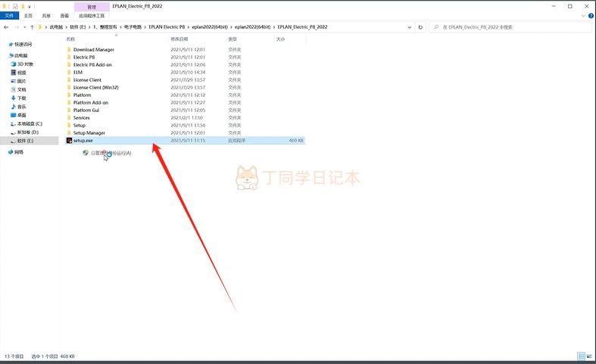This screenshot has width=596, height=364.
Task: Select the ELM folder icon
Action: (x=69, y=72)
